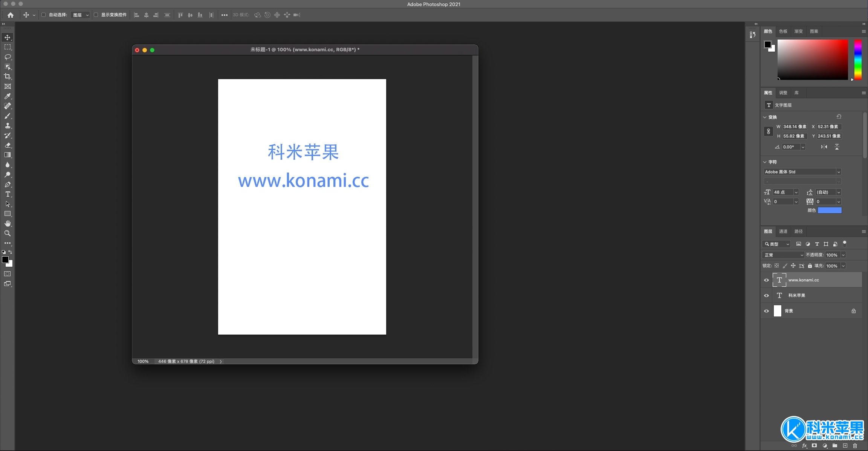Select the Hand tool
The height and width of the screenshot is (451, 868).
[x=8, y=223]
